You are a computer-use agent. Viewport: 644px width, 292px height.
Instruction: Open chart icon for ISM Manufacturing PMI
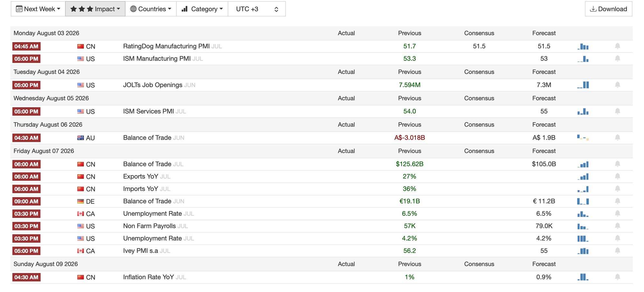click(x=583, y=59)
